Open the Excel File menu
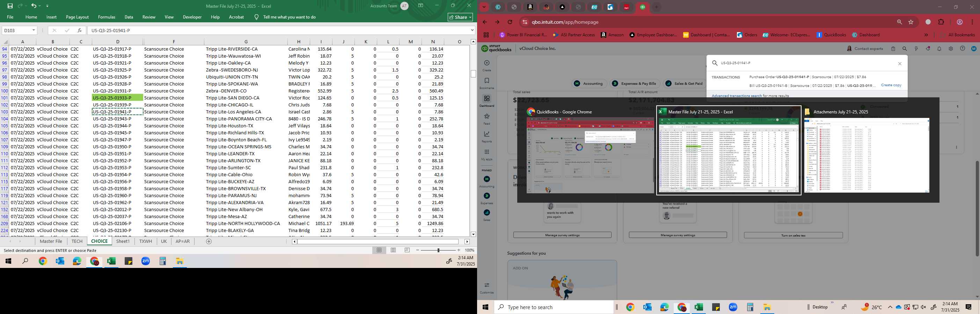The image size is (980, 314). tap(10, 17)
